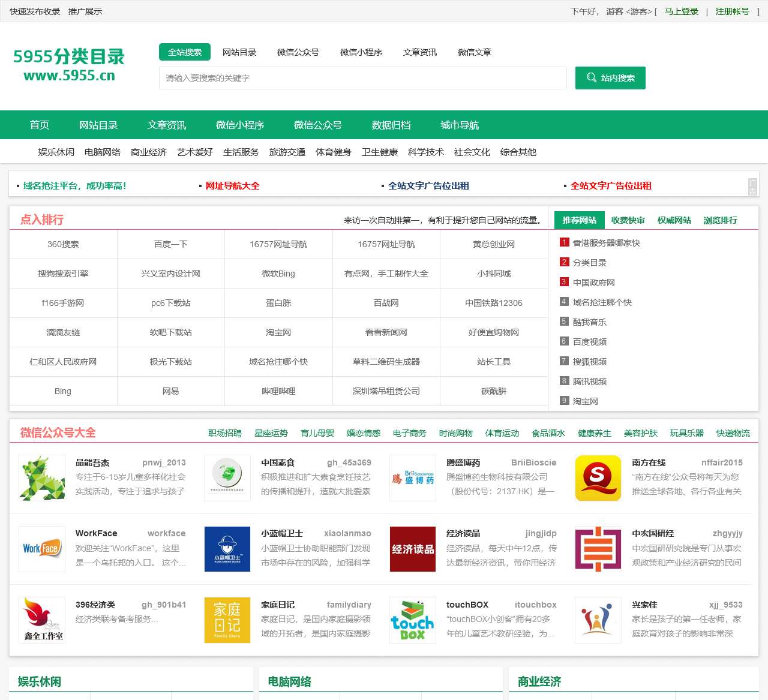Switch to the 收费快审 tab
Screen dimensions: 768x700
coord(628,220)
